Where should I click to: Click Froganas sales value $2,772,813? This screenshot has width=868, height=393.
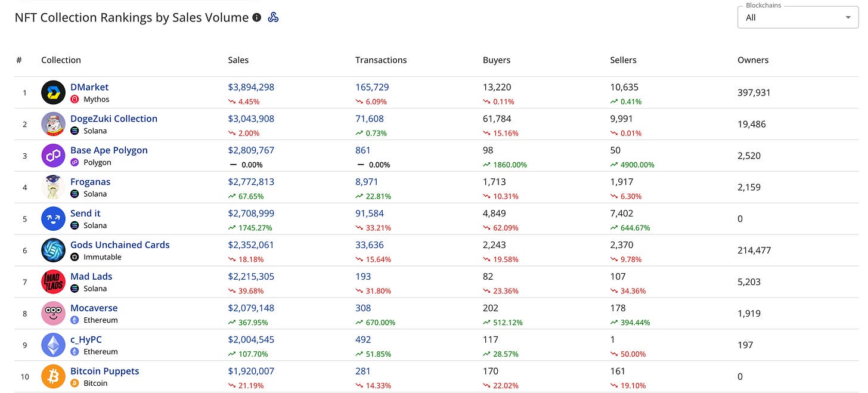(x=251, y=182)
